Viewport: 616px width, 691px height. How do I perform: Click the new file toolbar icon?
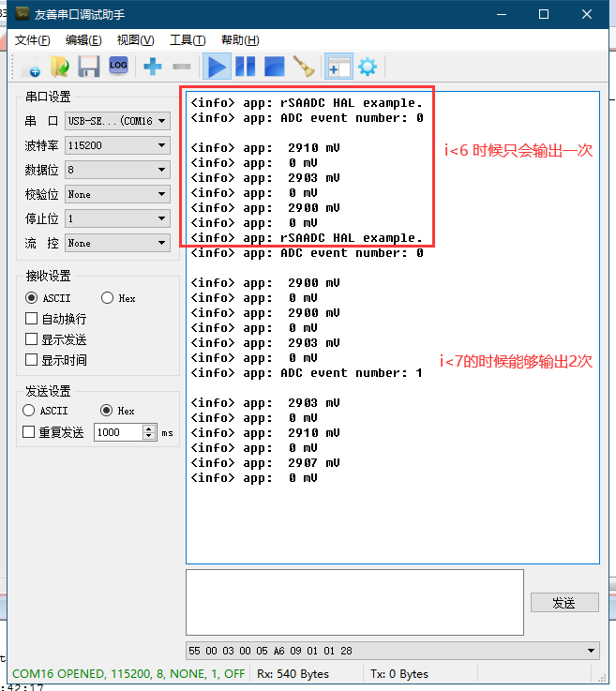(33, 67)
